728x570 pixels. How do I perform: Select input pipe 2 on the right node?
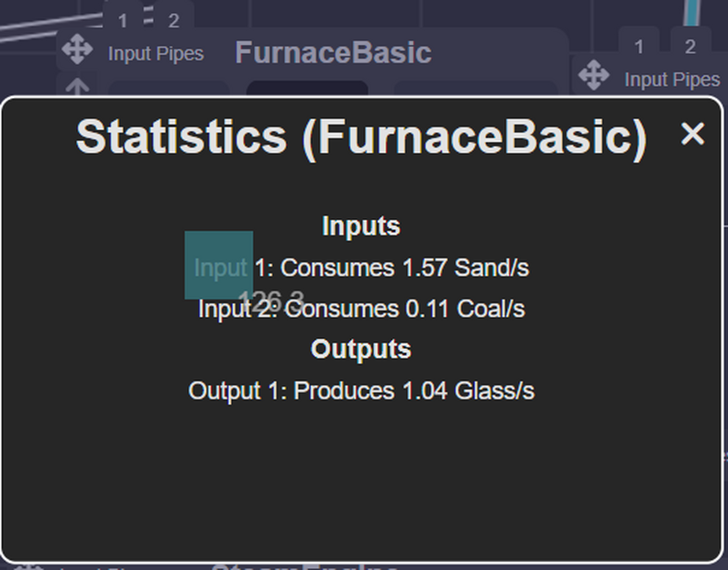pyautogui.click(x=690, y=46)
